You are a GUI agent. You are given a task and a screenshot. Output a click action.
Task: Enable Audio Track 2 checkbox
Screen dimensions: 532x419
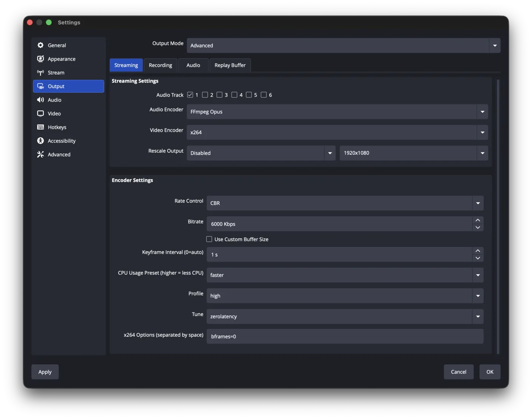coord(205,95)
